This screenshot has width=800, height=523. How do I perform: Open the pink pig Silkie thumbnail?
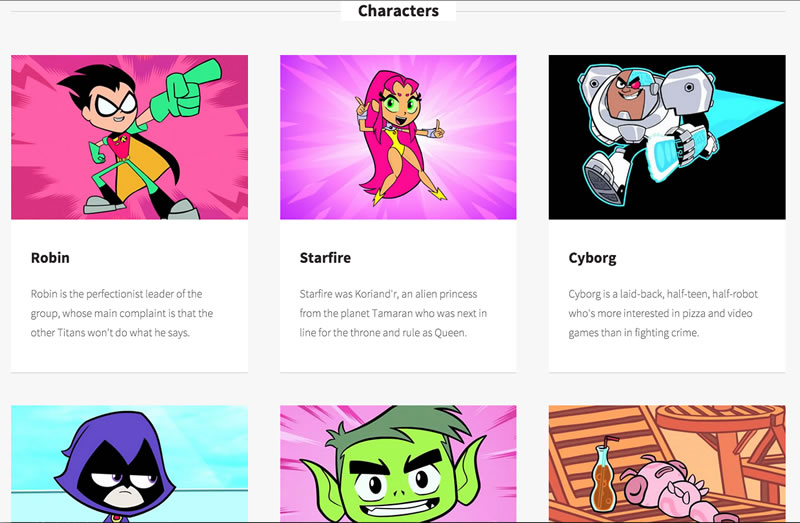(667, 464)
